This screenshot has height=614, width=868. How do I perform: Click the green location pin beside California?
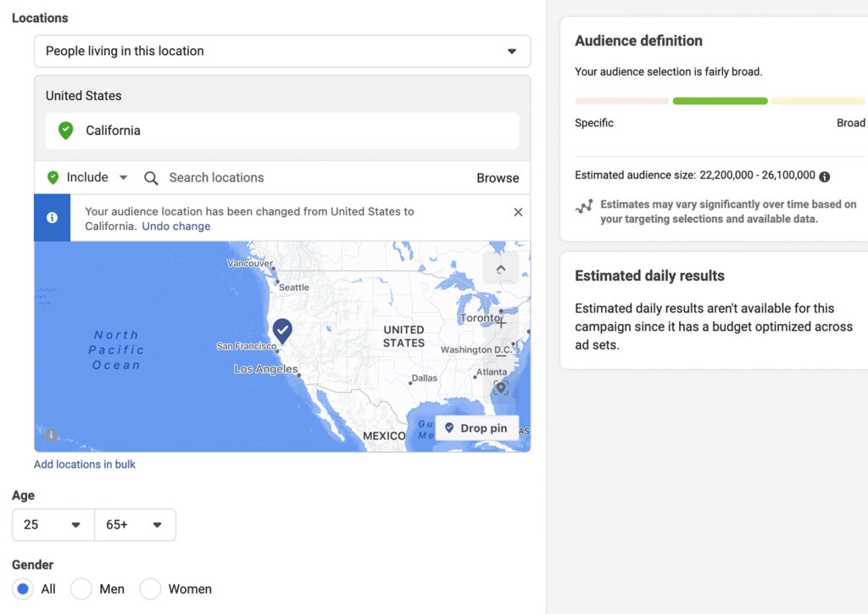[65, 131]
